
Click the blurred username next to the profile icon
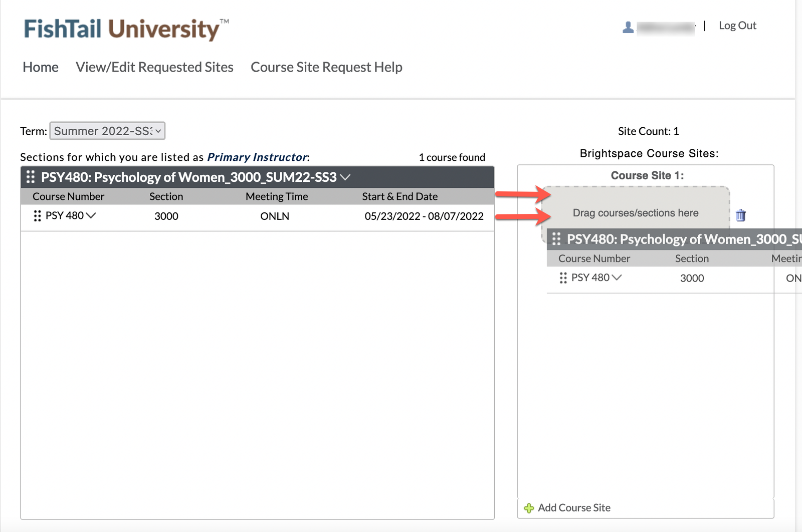666,28
